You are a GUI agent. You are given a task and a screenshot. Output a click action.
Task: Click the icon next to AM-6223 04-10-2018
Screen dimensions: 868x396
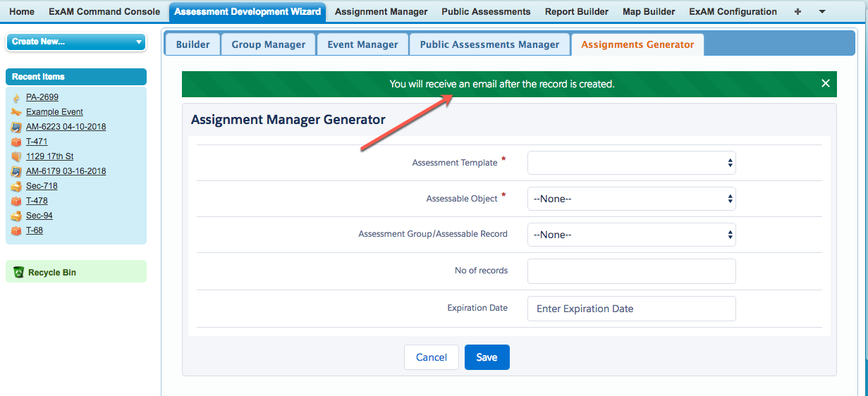[x=16, y=128]
